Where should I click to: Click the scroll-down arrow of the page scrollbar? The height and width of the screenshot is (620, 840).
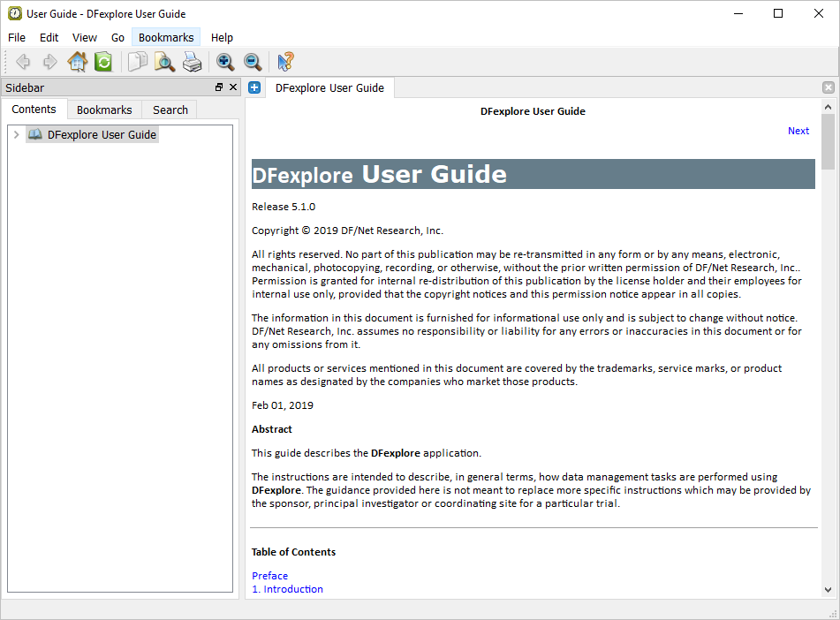[828, 589]
